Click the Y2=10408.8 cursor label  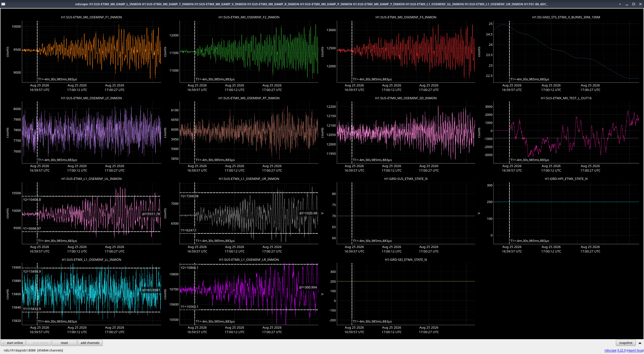coord(32,200)
